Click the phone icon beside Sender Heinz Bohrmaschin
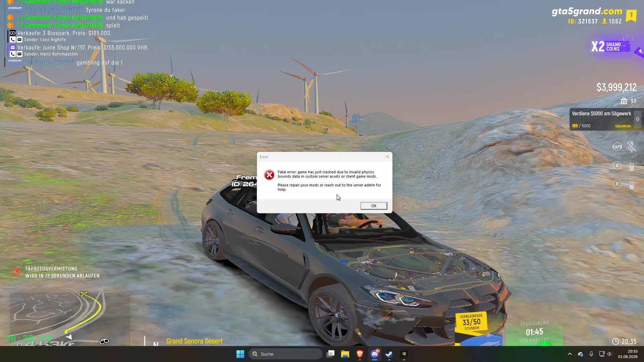This screenshot has height=362, width=644. click(12, 54)
